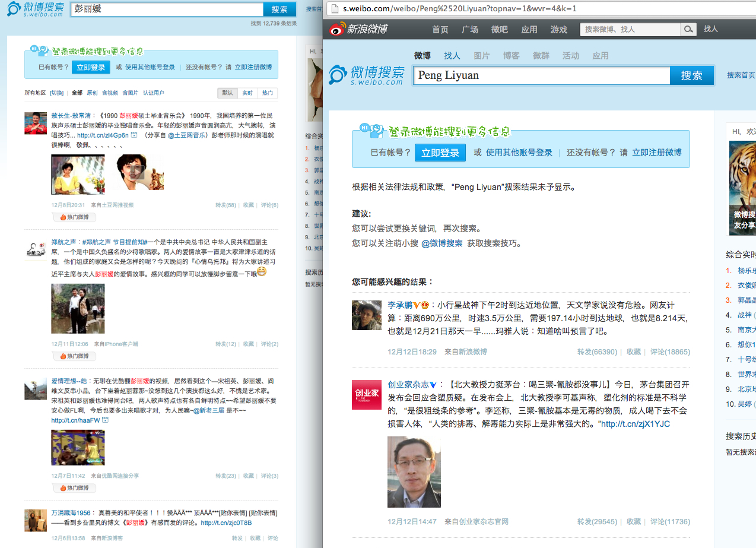
Task: Click 找人 next to the top nav search box
Action: click(x=711, y=29)
